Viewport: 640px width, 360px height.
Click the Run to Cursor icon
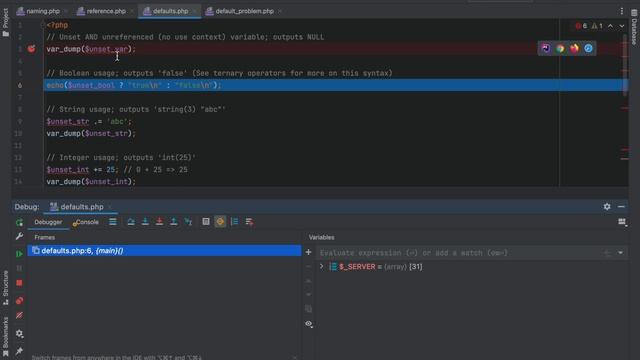[x=188, y=222]
